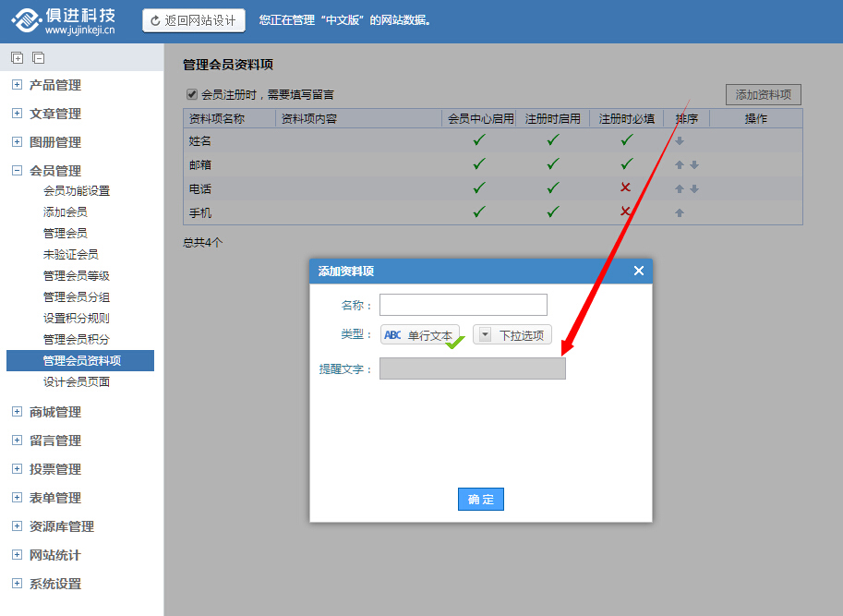The width and height of the screenshot is (843, 616).
Task: Click the green check under 会员中心启用 for 姓名
Action: (x=479, y=140)
